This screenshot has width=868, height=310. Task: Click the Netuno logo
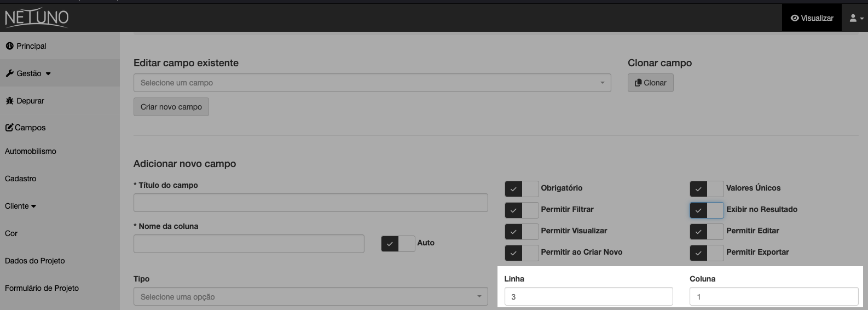coord(37,18)
